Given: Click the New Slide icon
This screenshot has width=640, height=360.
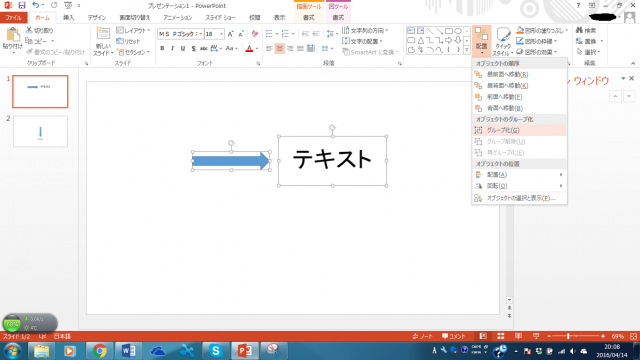Looking at the screenshot, I should coord(102,34).
